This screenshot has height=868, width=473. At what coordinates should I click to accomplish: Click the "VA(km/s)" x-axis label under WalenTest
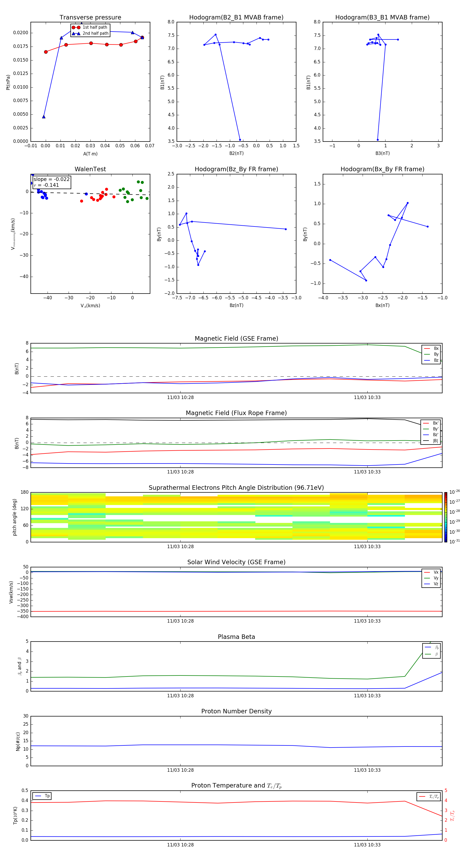point(90,306)
